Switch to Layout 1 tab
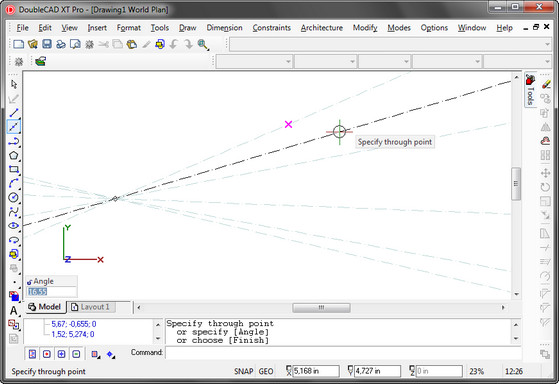Screen dimensions: 559x384 91,307
